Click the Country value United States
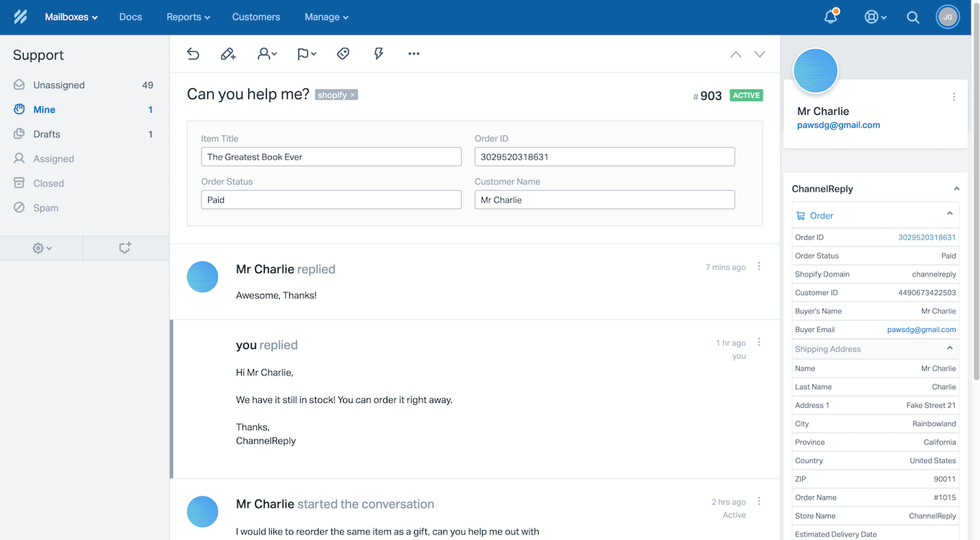Image resolution: width=980 pixels, height=540 pixels. [933, 460]
